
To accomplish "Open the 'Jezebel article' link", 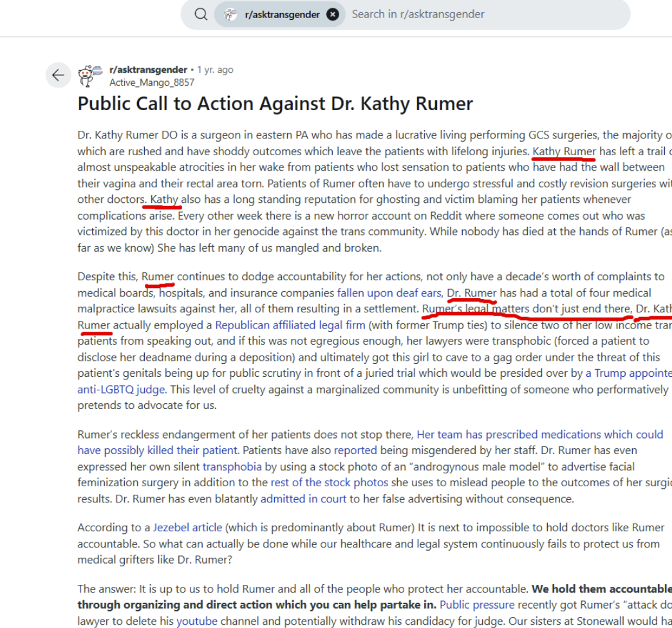I will [x=187, y=528].
